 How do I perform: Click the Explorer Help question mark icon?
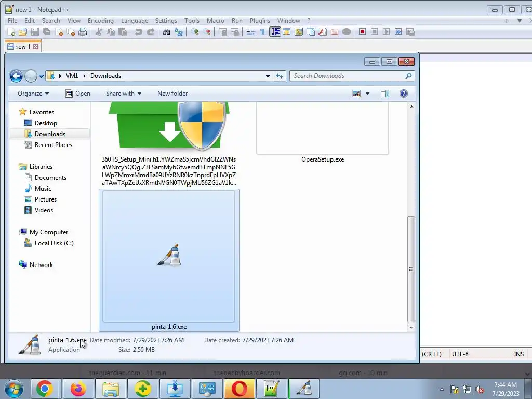(x=403, y=94)
